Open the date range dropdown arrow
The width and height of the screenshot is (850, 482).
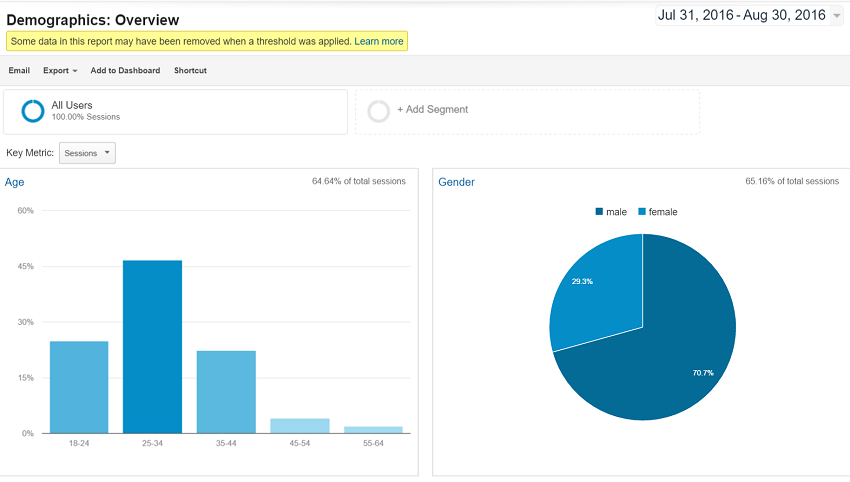click(836, 17)
